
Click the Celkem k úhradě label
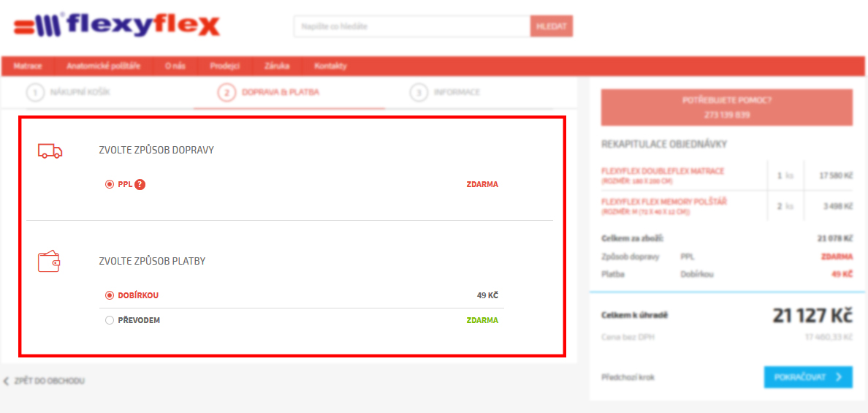(635, 316)
